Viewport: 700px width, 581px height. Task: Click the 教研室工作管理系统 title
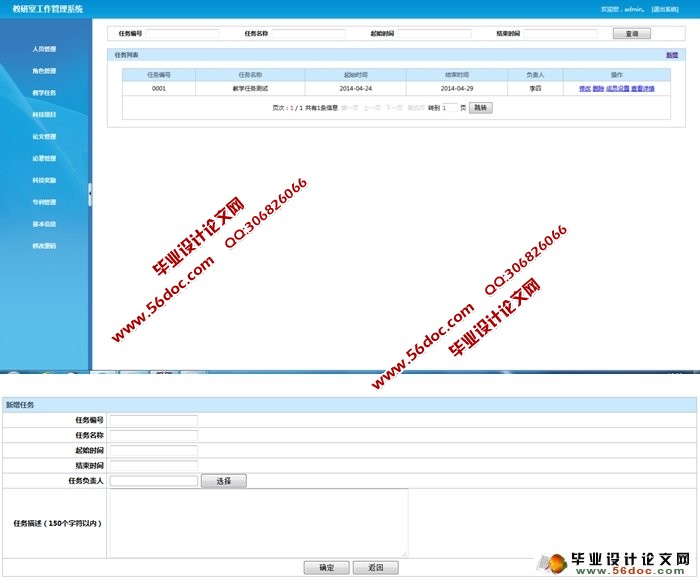[x=47, y=9]
